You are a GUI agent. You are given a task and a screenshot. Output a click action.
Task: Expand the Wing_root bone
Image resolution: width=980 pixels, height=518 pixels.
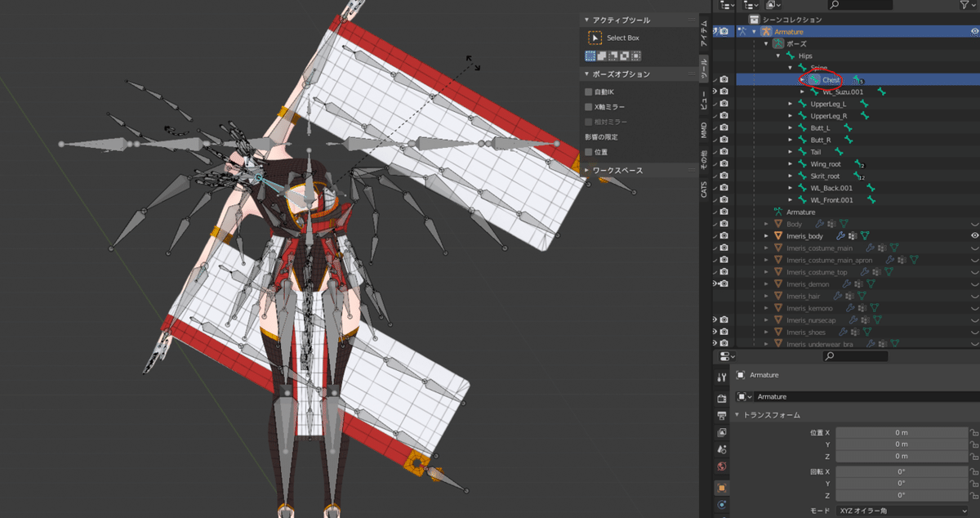click(x=791, y=163)
